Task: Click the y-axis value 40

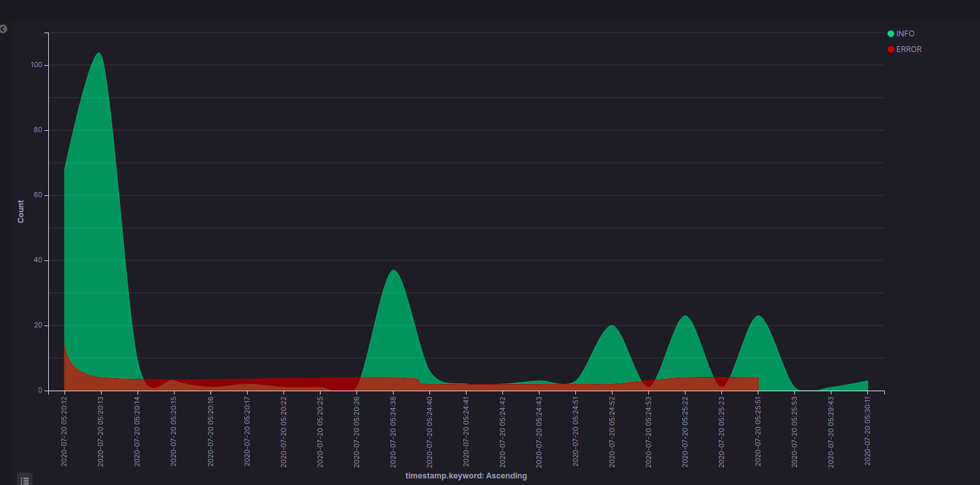Action: click(38, 260)
